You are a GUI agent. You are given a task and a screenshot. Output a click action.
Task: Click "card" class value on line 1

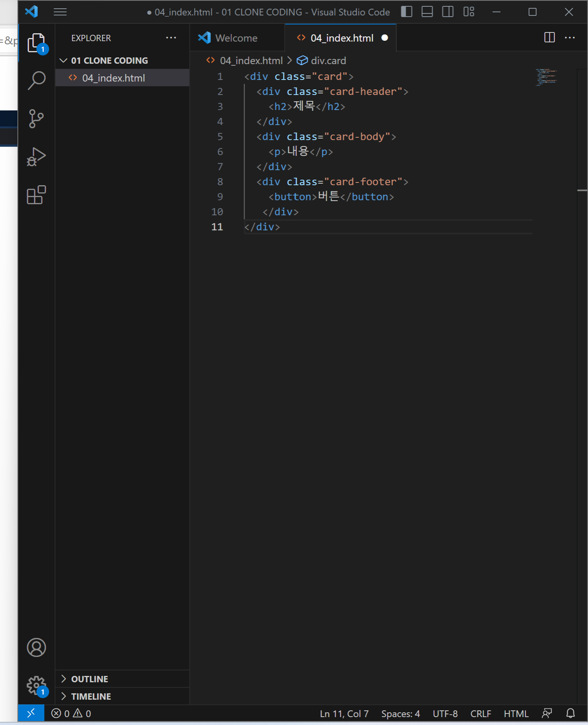click(330, 76)
